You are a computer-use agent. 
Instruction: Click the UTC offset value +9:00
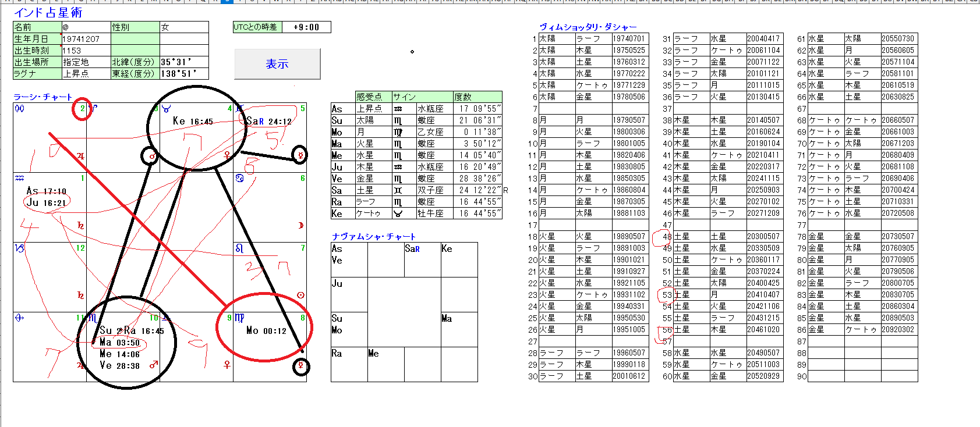click(x=306, y=27)
